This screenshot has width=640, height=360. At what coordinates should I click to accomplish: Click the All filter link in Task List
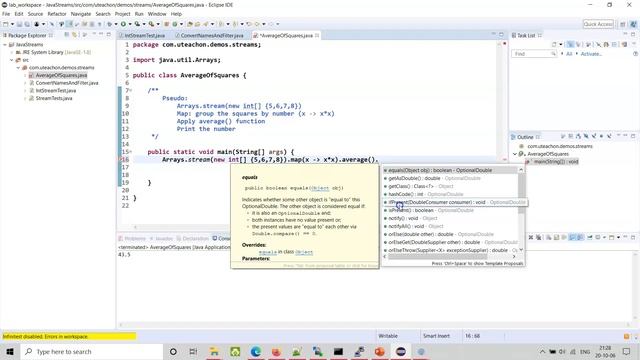tap(569, 54)
